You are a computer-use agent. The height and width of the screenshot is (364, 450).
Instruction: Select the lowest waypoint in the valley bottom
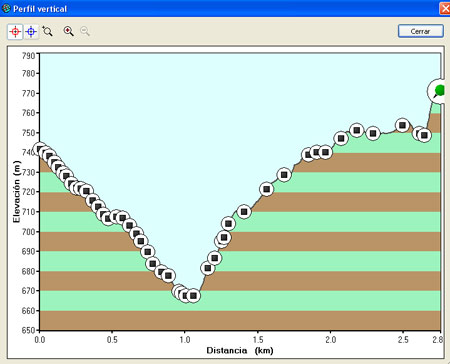[x=193, y=296]
